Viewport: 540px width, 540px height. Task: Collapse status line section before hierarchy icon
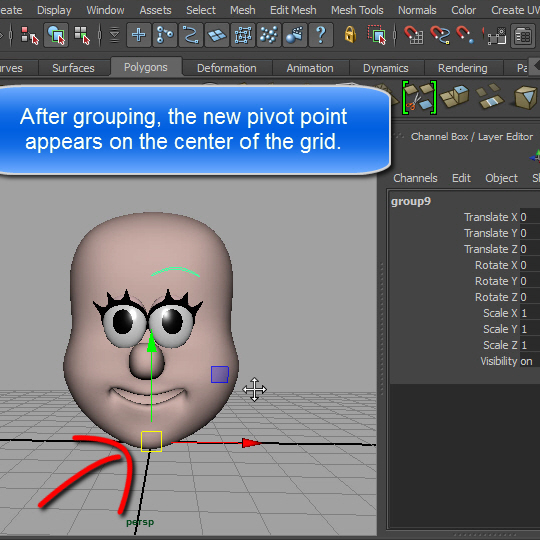(x=11, y=35)
